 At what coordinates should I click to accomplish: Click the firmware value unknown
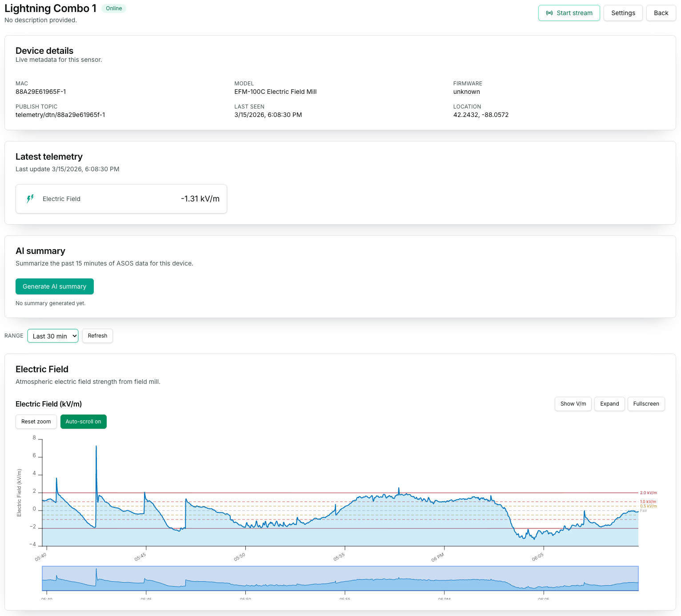tap(467, 92)
